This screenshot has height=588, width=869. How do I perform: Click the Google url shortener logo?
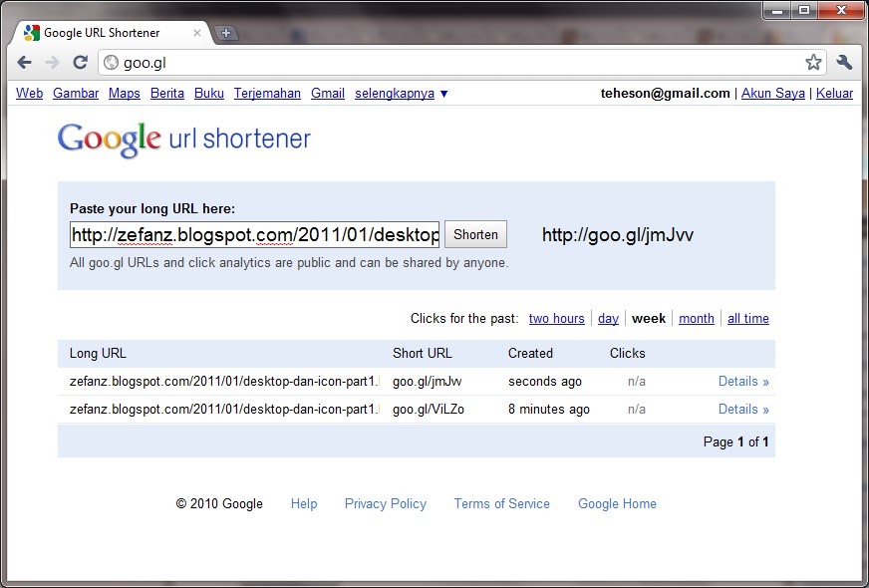click(x=184, y=140)
